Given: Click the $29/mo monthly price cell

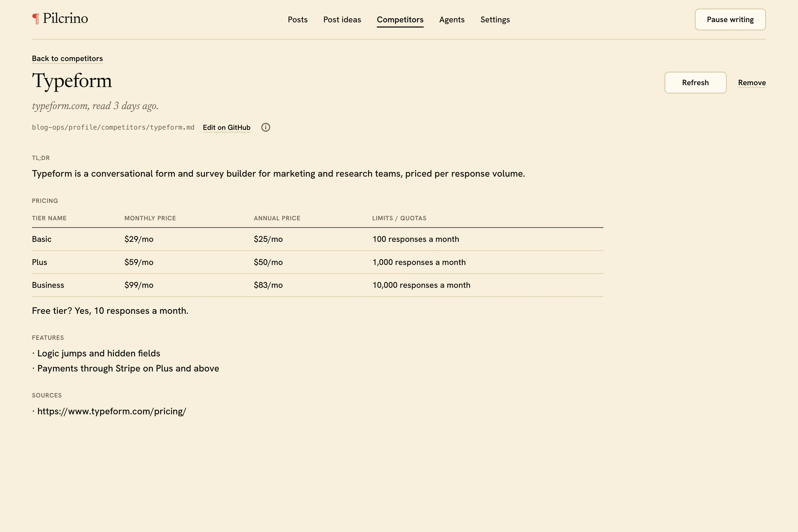Looking at the screenshot, I should (x=139, y=239).
